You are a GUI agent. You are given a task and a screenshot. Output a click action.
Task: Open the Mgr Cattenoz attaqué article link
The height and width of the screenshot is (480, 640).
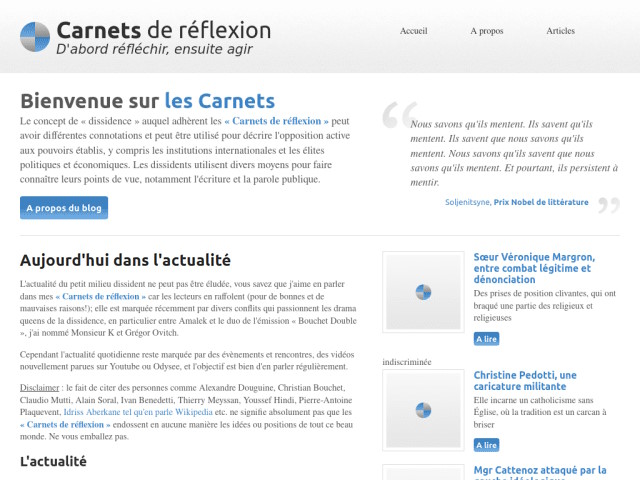point(540,472)
